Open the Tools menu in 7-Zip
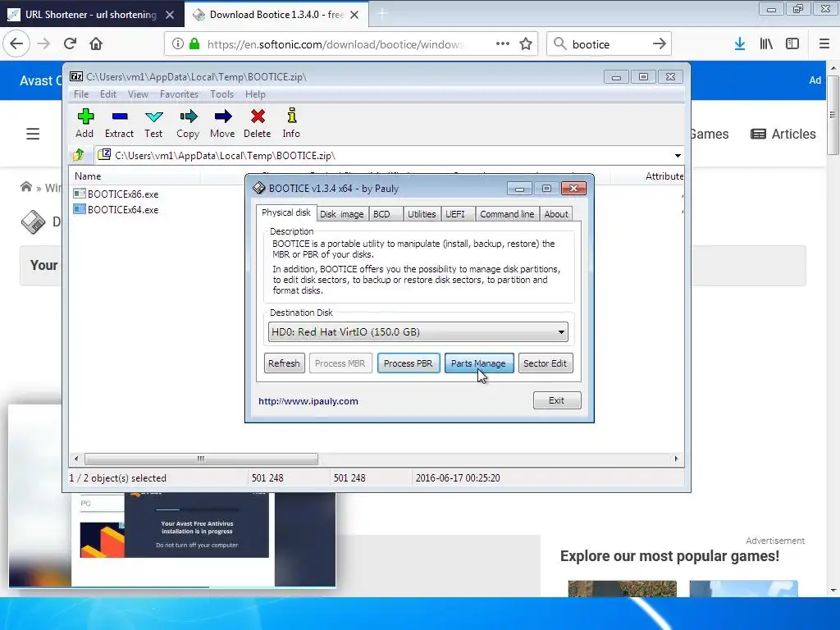 pos(221,94)
